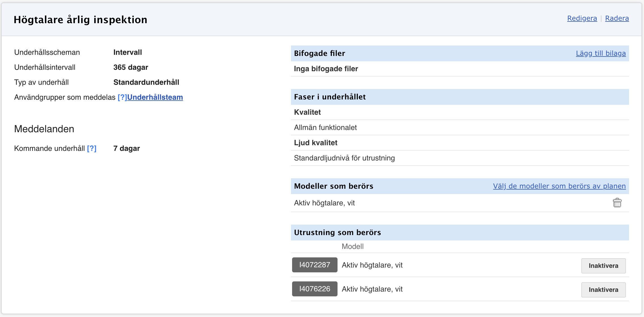Click the Faser i underhållet header

click(x=330, y=97)
